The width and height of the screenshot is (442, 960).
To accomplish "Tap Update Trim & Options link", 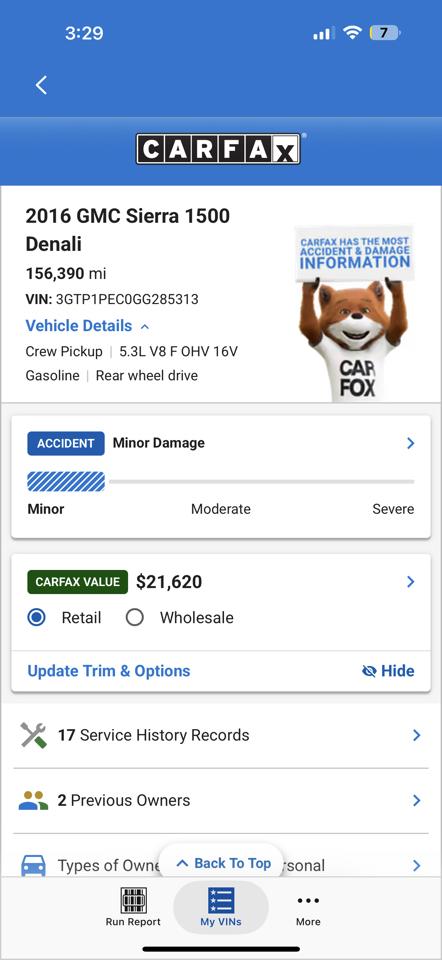I will click(109, 671).
